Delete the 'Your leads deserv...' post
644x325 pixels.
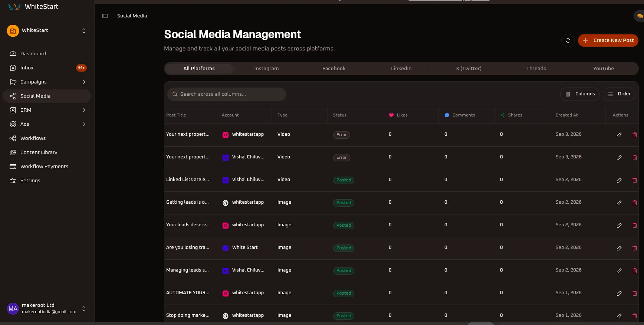[x=635, y=226]
